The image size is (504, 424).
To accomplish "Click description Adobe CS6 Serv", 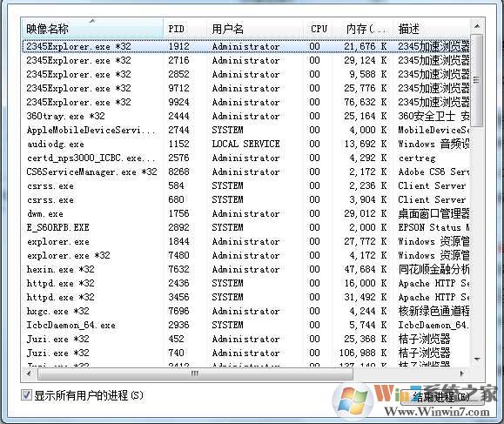I will pyautogui.click(x=433, y=172).
